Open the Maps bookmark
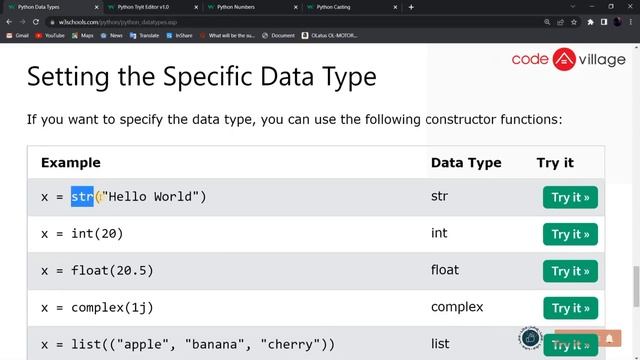The height and width of the screenshot is (360, 640). coord(82,36)
